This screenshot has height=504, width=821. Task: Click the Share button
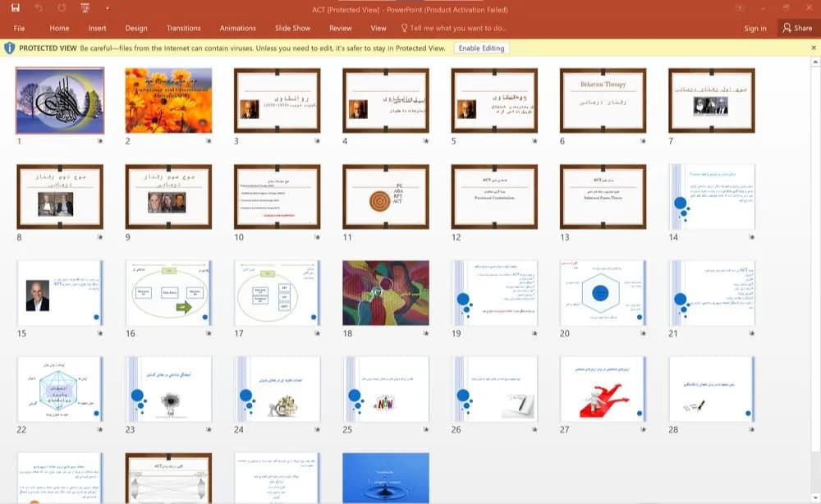797,28
